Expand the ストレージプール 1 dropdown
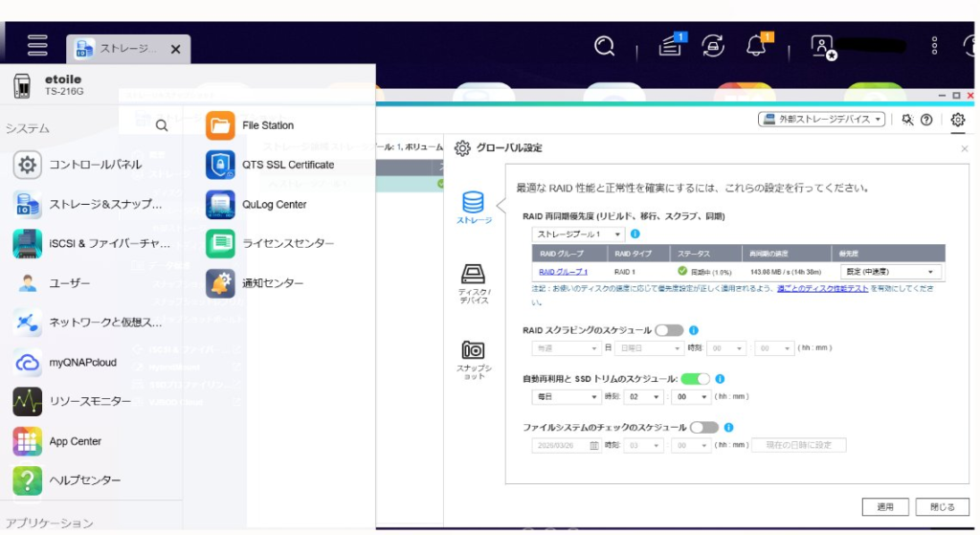Screen dimensions: 980x535 pos(578,234)
